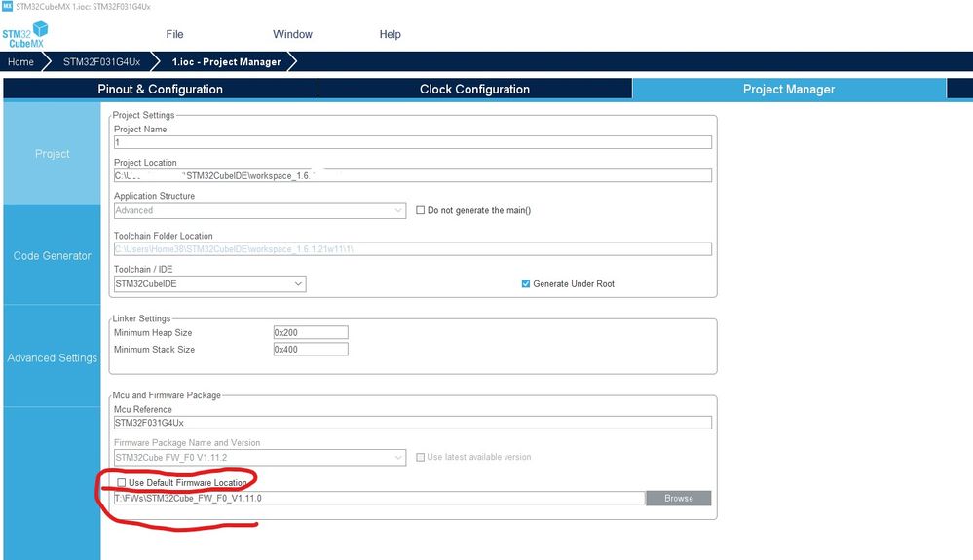This screenshot has height=560, width=973.
Task: Select STM32F031G4Ux breadcrumb
Action: point(101,62)
